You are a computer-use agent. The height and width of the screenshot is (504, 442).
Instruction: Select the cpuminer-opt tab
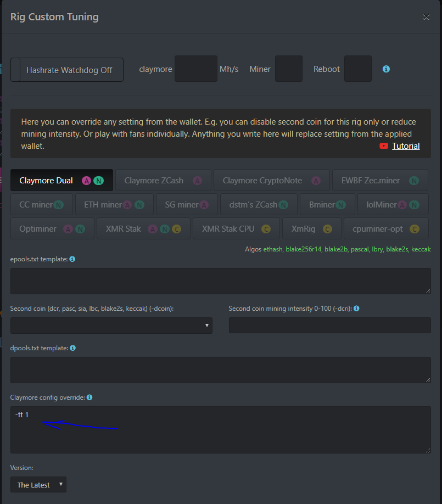[386, 228]
